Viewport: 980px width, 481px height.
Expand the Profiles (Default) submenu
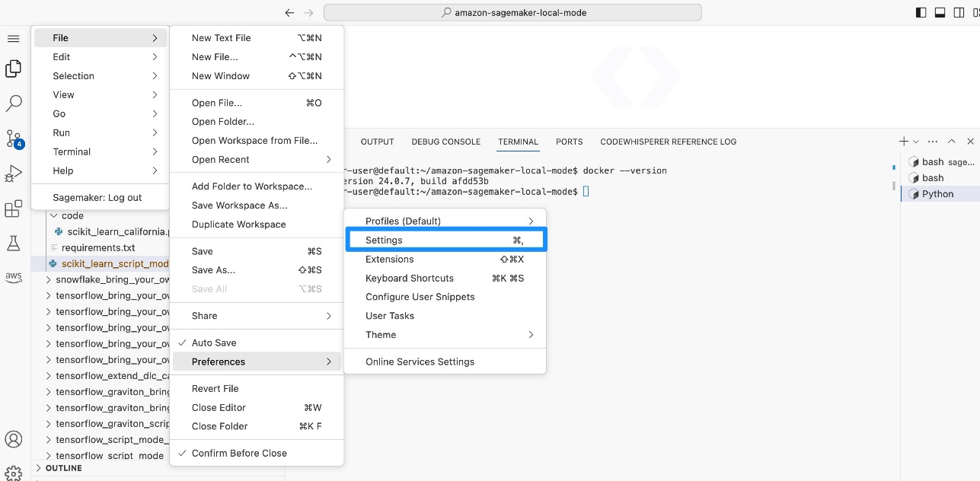(x=445, y=221)
